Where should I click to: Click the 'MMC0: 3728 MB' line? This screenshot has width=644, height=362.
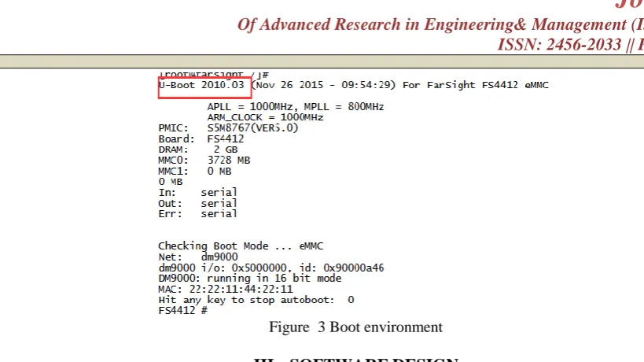coord(204,161)
